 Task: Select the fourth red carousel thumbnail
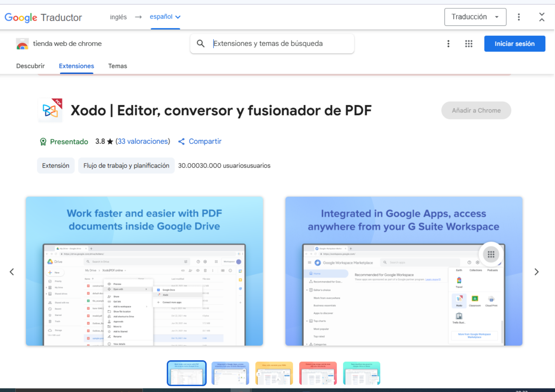coord(318,373)
